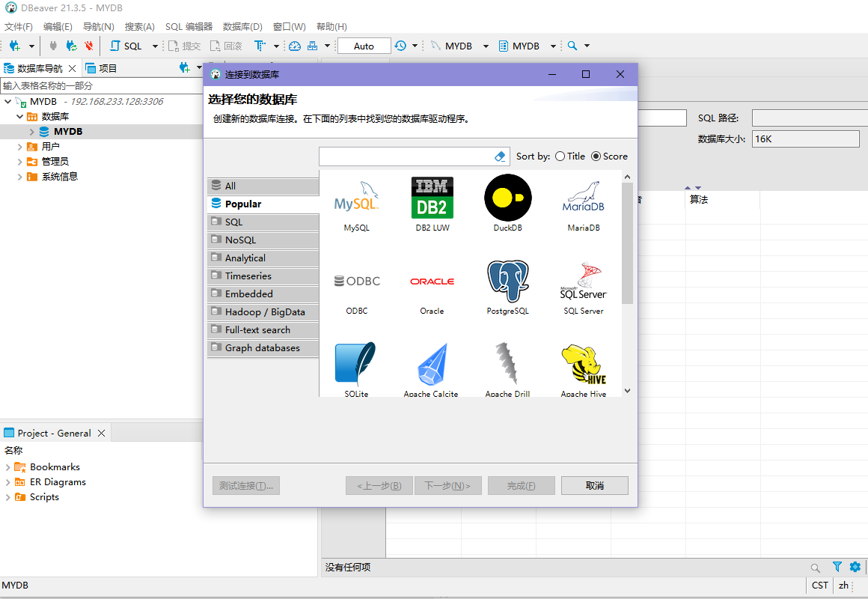Select the MariaDB driver icon
868x599 pixels.
[x=584, y=198]
